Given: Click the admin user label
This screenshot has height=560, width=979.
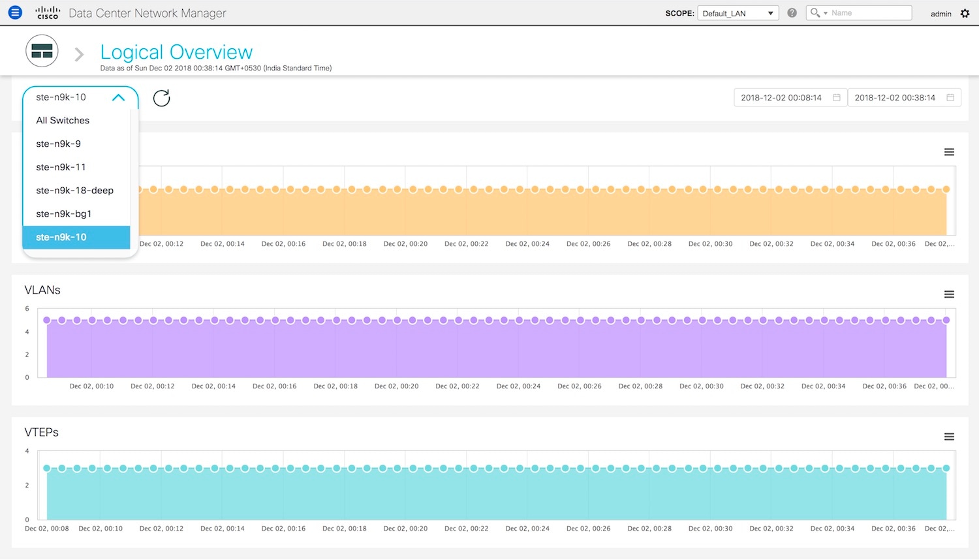Looking at the screenshot, I should pos(940,14).
